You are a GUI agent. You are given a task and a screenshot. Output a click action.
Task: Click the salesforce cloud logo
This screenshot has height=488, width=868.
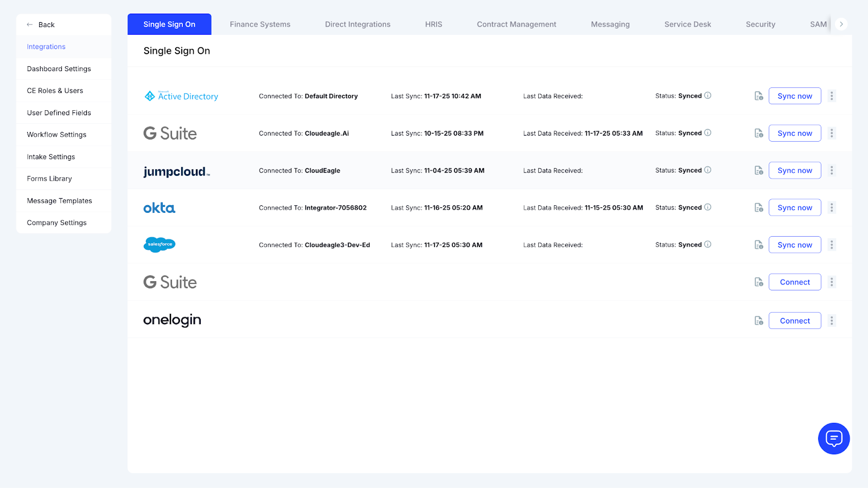point(159,245)
